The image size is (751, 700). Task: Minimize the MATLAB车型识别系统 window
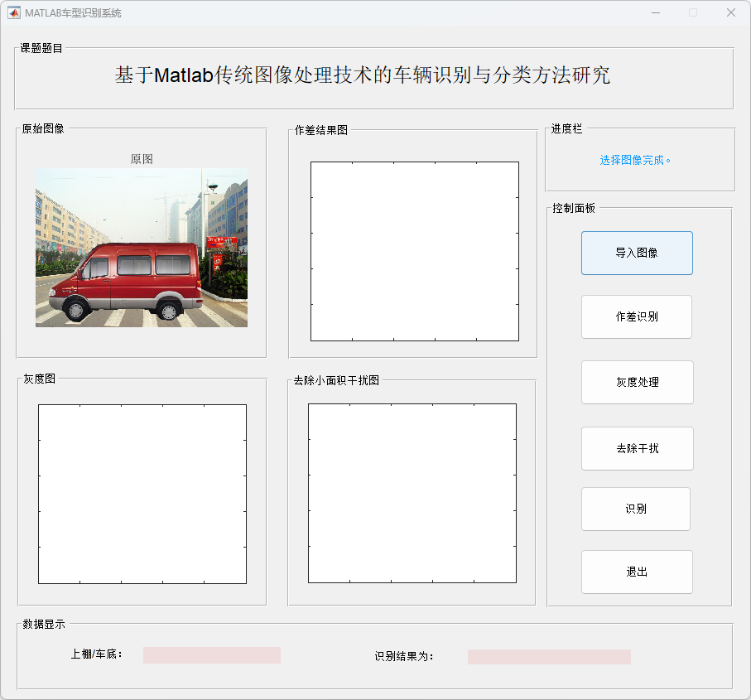(656, 12)
